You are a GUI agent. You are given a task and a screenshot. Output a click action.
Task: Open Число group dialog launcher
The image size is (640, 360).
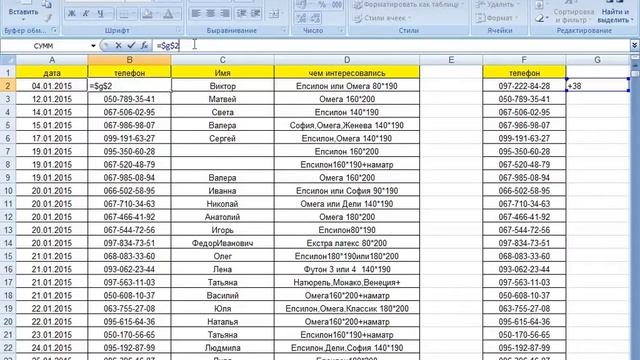coord(341,31)
